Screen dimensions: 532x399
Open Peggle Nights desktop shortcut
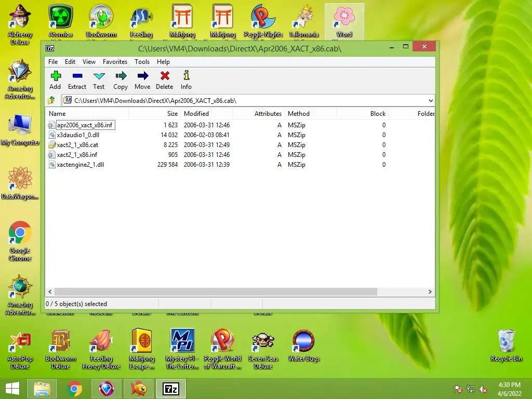coord(263,21)
